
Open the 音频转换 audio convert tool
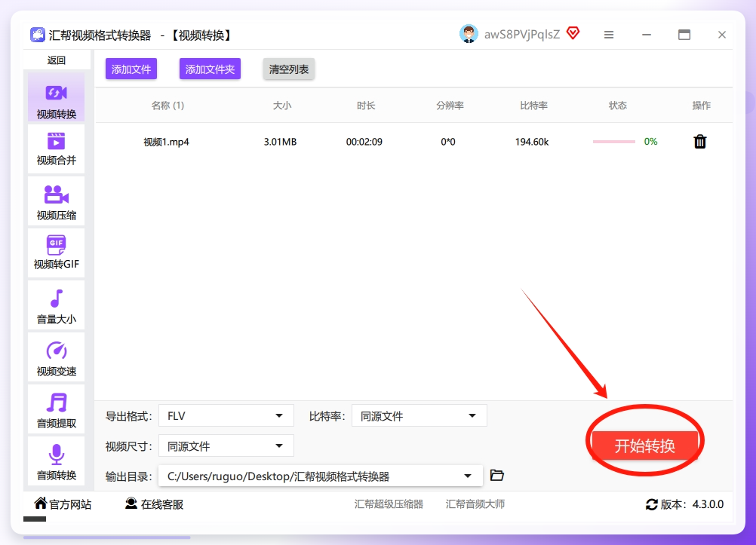(56, 461)
